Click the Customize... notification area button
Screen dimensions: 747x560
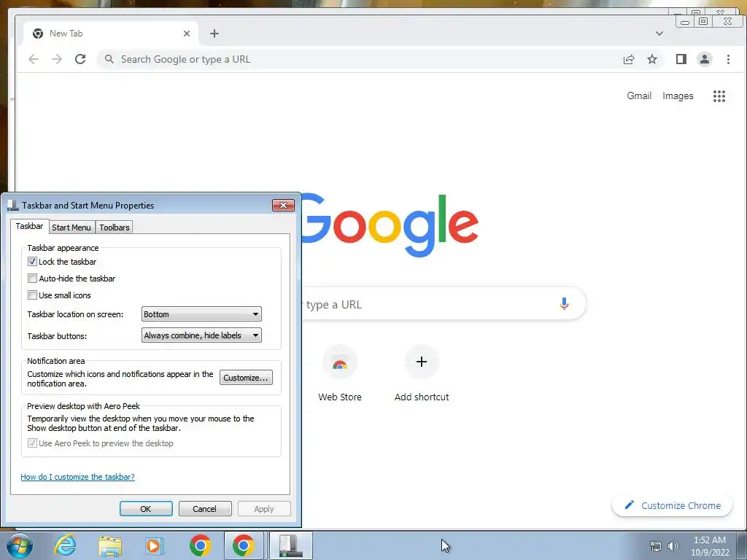click(246, 378)
